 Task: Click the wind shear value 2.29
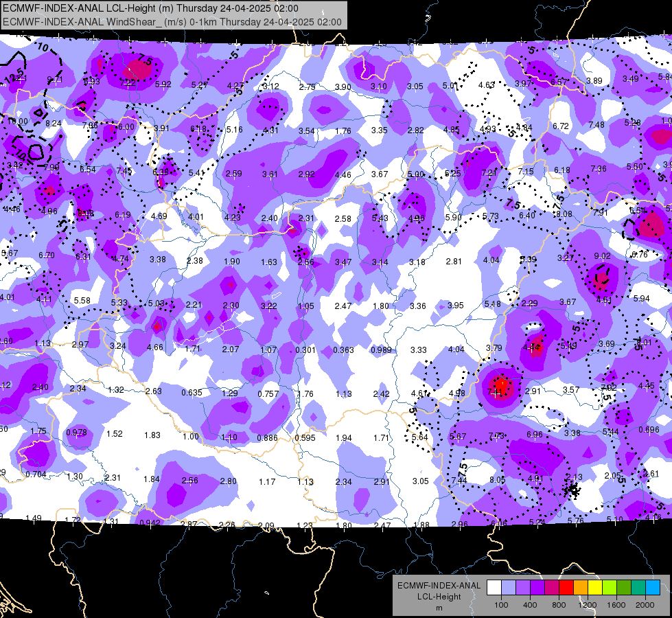point(529,304)
